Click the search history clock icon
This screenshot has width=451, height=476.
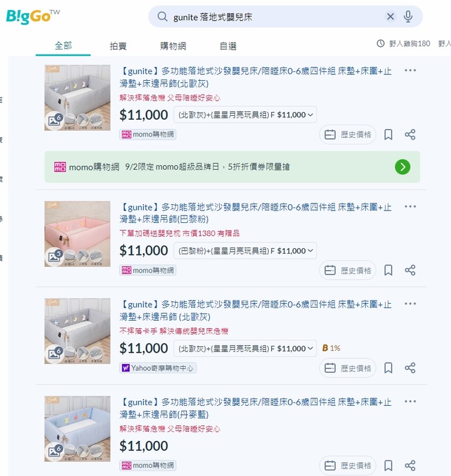click(381, 43)
